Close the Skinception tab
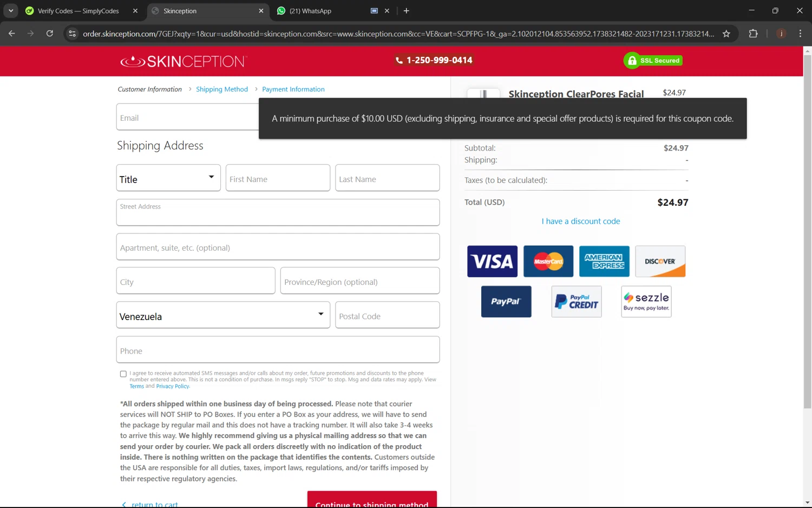Image resolution: width=812 pixels, height=508 pixels. [261, 11]
